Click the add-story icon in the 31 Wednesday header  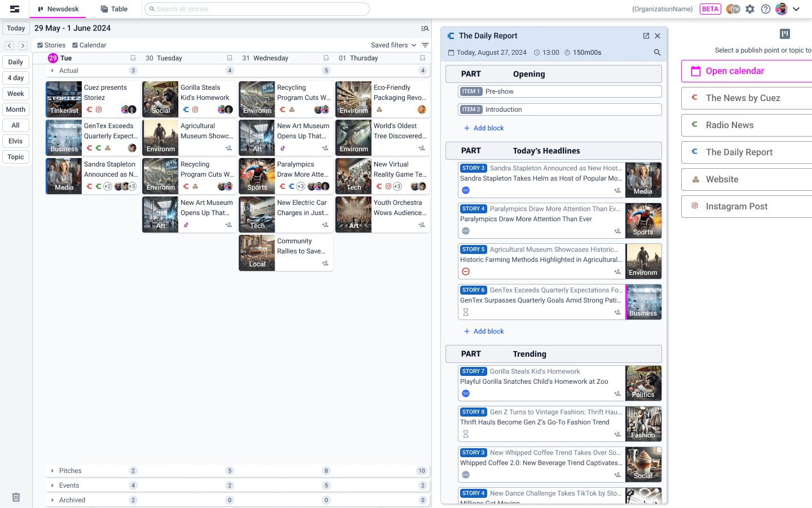click(x=326, y=58)
